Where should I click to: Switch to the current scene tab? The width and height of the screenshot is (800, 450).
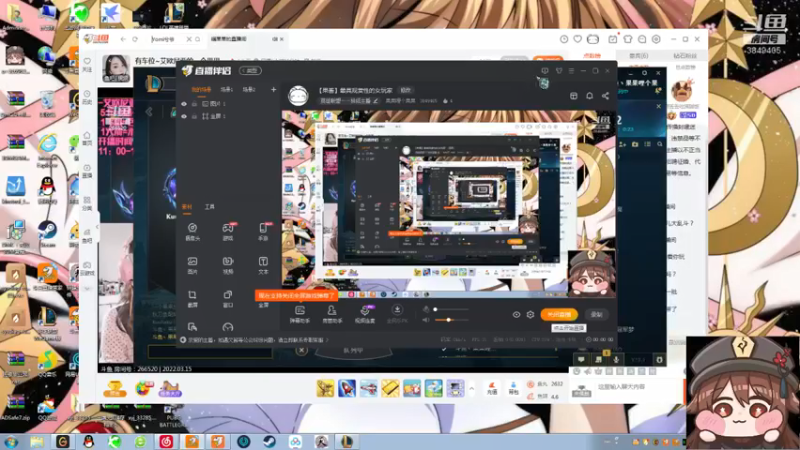[x=201, y=90]
